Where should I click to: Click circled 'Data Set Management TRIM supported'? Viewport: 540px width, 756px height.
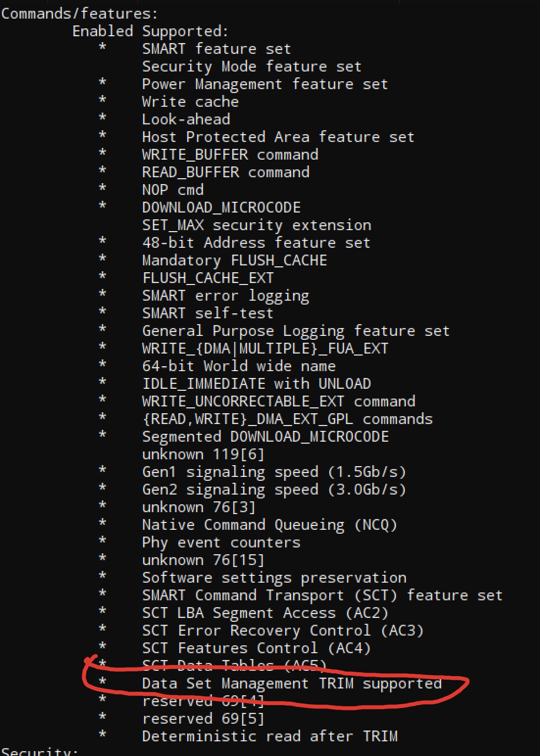292,684
